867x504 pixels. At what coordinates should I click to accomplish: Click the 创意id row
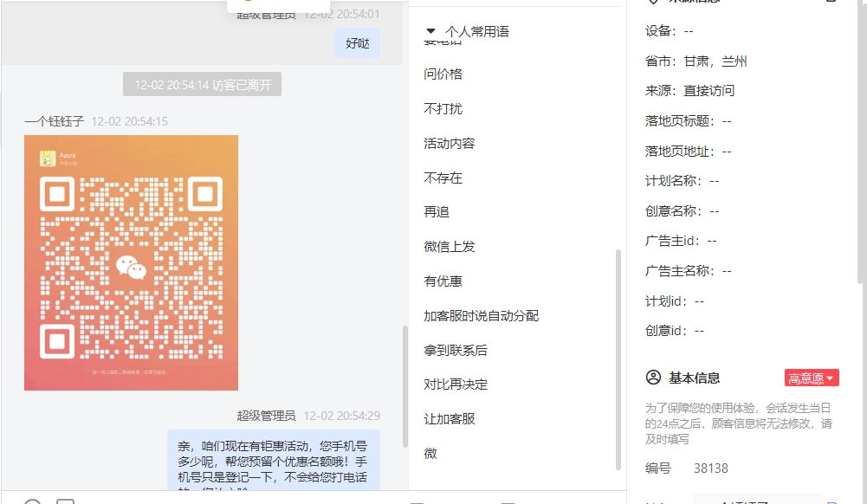[x=675, y=331]
